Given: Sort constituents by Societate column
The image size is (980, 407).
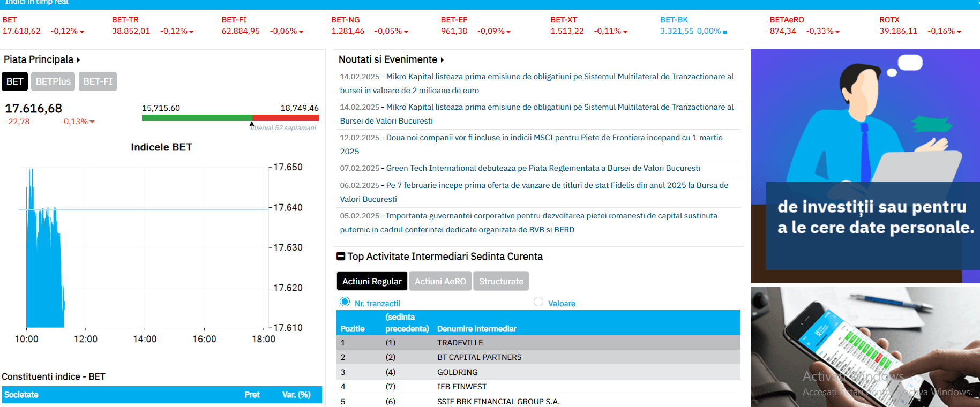Looking at the screenshot, I should click(x=21, y=395).
